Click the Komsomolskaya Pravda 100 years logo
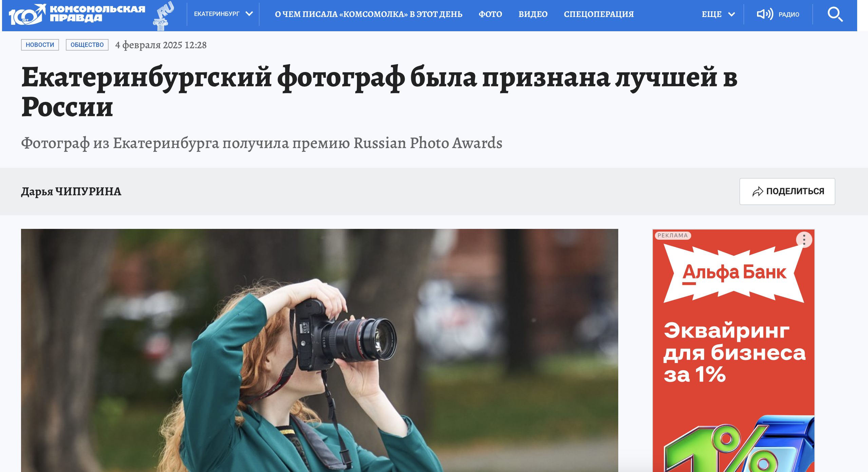 point(77,14)
